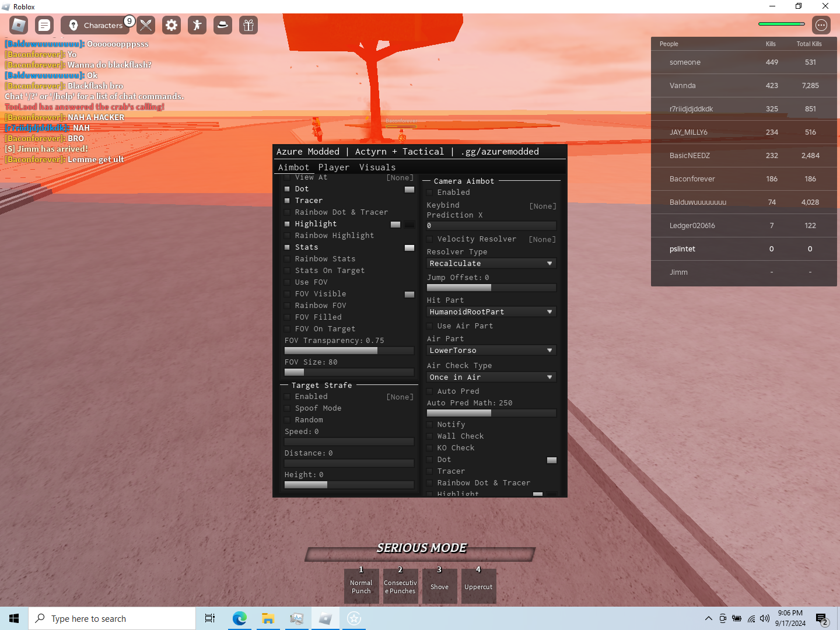Open the settings gear icon

171,25
